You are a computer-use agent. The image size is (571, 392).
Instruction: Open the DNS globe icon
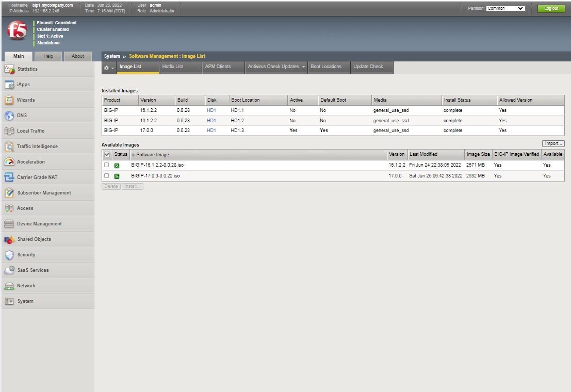9,116
